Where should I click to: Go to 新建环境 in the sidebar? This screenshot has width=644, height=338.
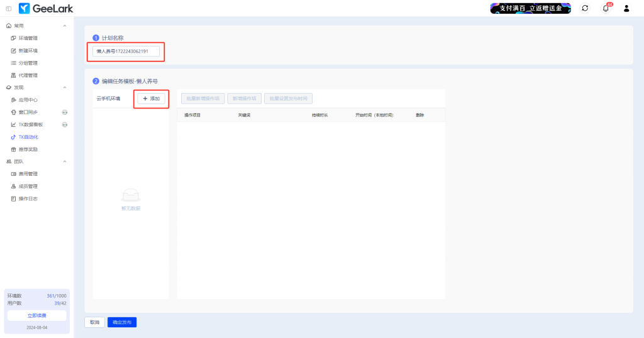[x=28, y=50]
